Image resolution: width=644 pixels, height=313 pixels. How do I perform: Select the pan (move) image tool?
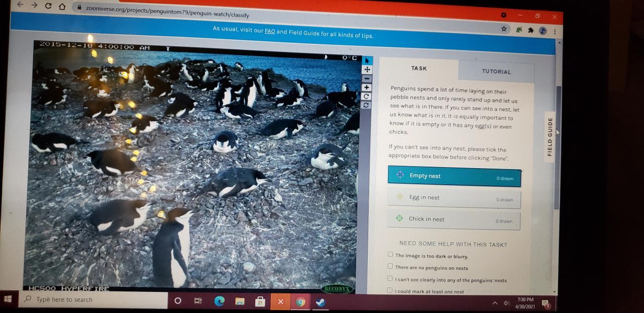click(367, 70)
